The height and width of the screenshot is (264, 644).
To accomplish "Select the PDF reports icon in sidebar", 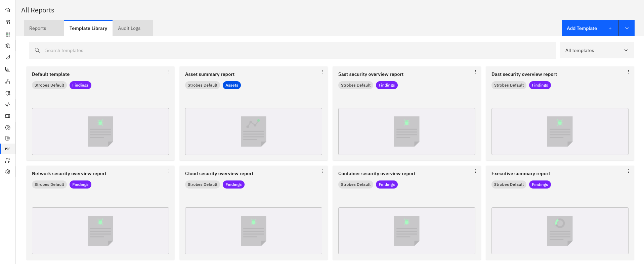I will [8, 149].
